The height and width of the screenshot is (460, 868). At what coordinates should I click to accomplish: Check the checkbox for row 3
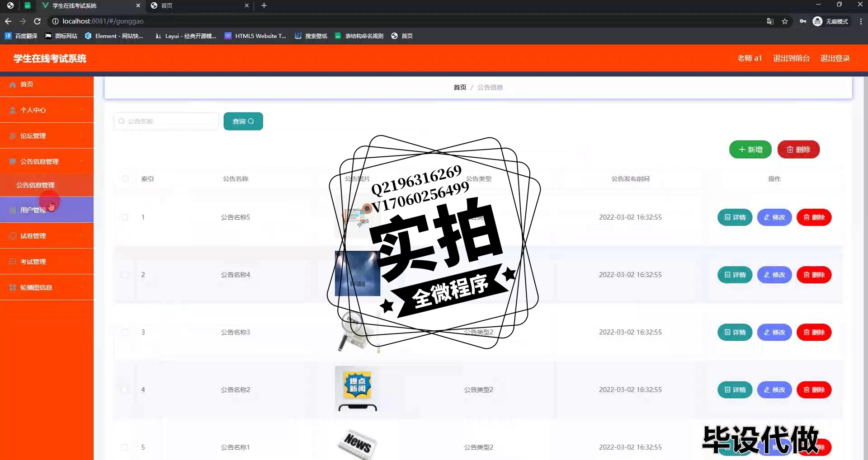pos(125,332)
